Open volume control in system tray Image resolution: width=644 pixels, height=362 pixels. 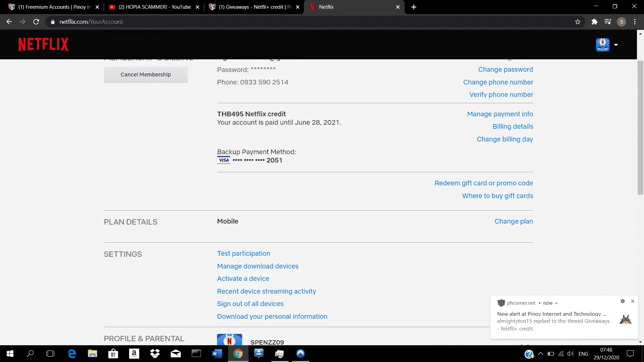(571, 354)
